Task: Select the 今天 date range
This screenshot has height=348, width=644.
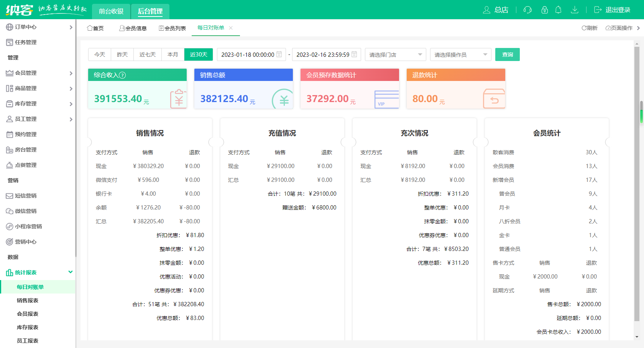Action: click(100, 54)
